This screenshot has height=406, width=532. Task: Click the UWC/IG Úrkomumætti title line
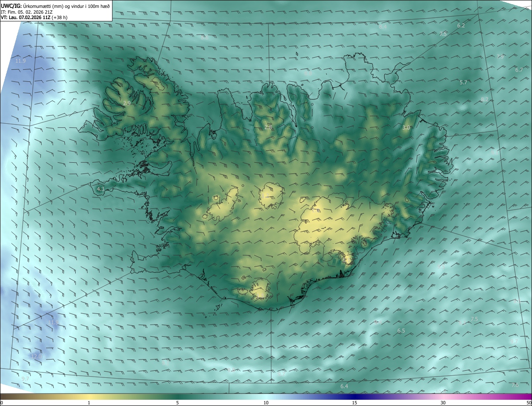(x=55, y=6)
